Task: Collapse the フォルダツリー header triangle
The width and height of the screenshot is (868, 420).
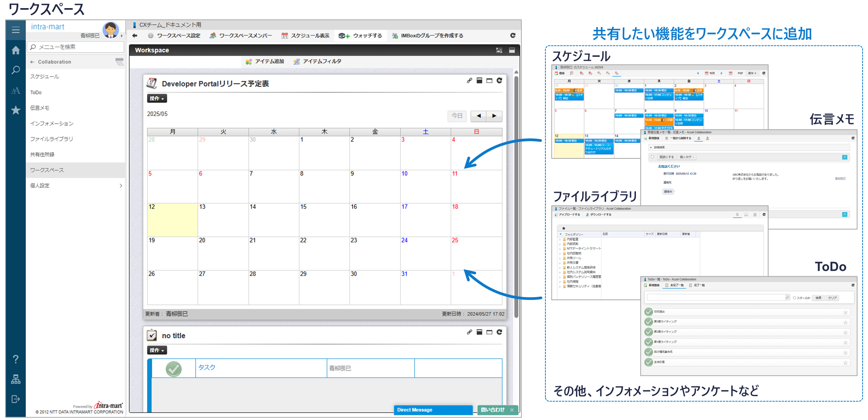Action: [x=560, y=234]
